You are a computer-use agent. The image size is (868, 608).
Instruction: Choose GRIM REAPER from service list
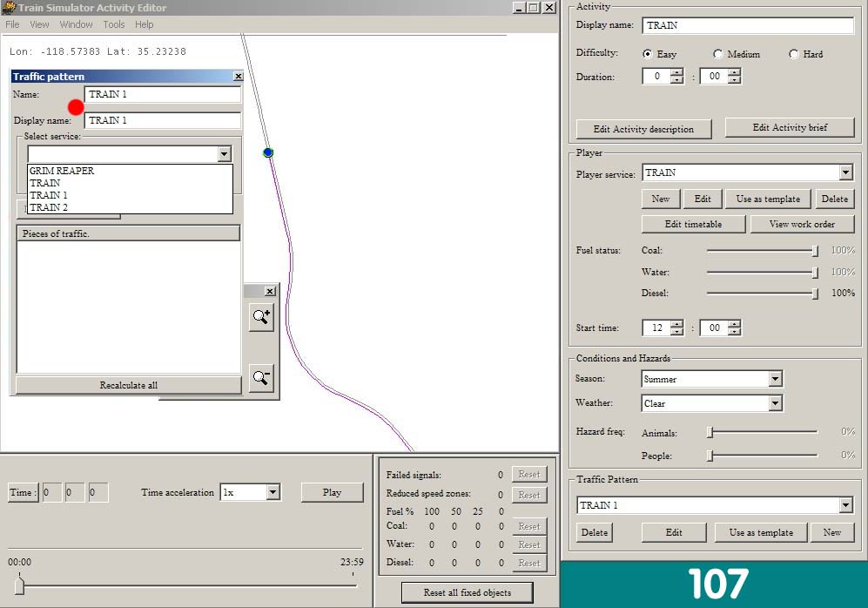coord(130,171)
